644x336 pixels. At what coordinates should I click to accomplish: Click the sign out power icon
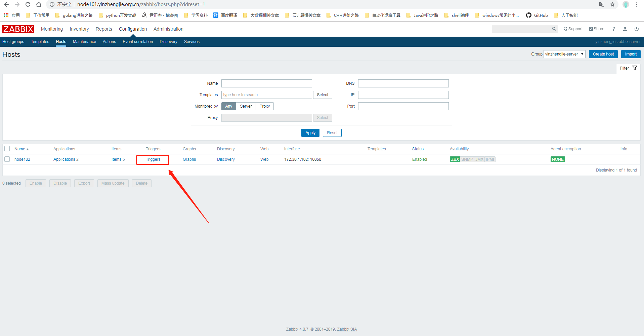click(x=637, y=29)
